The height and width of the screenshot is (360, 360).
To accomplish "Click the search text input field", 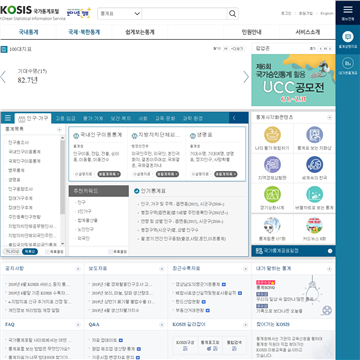I will (x=184, y=14).
